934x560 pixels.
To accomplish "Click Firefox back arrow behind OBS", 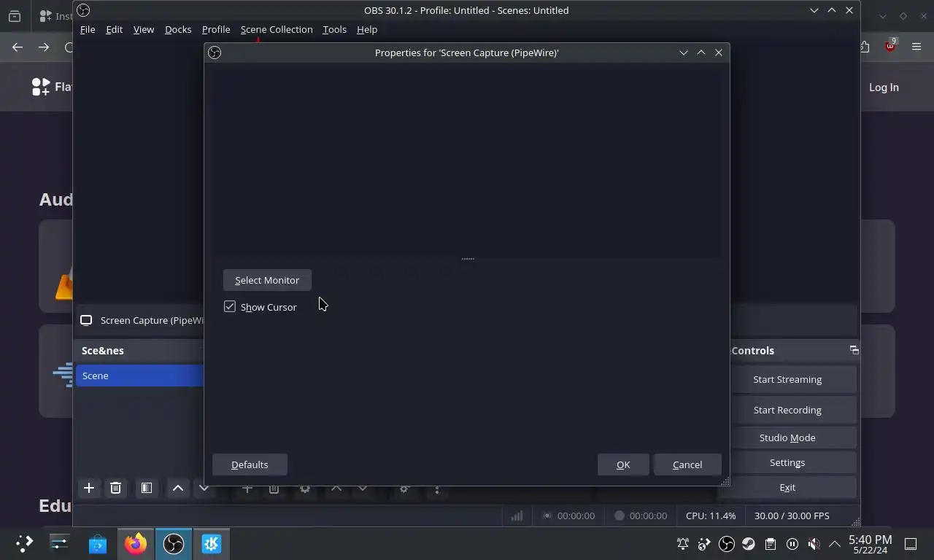I will pyautogui.click(x=18, y=47).
